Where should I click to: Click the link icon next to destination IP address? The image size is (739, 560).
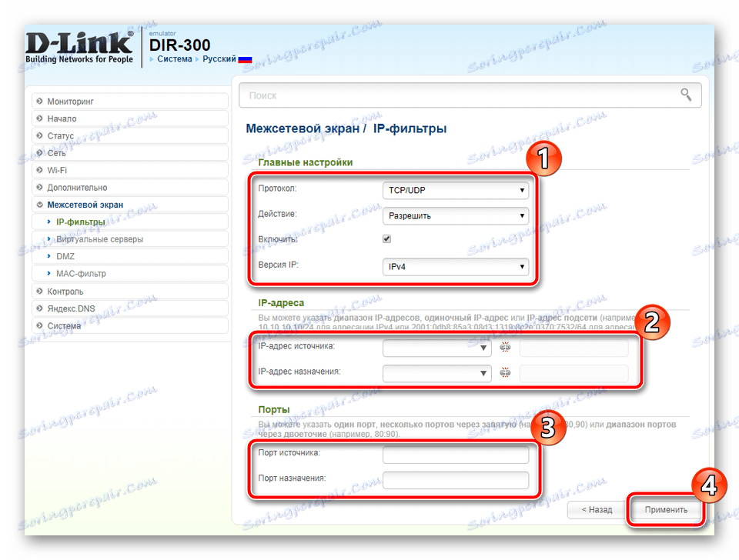click(505, 372)
